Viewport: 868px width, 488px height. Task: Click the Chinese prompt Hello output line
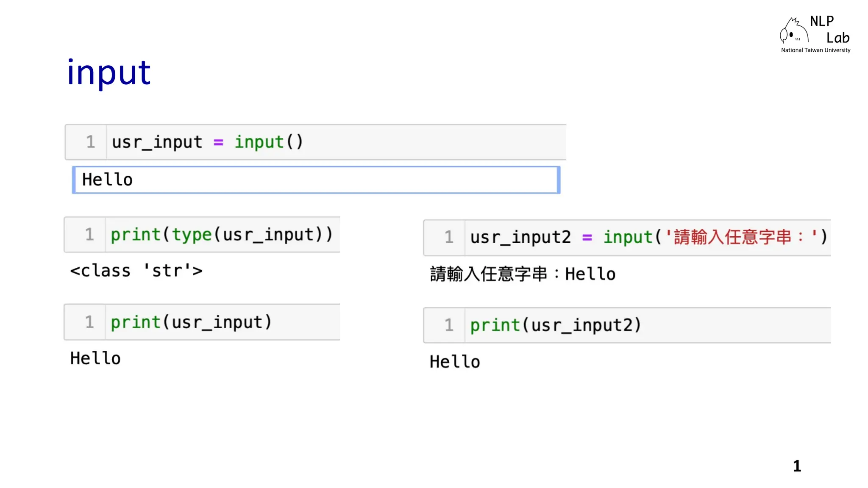pos(522,274)
